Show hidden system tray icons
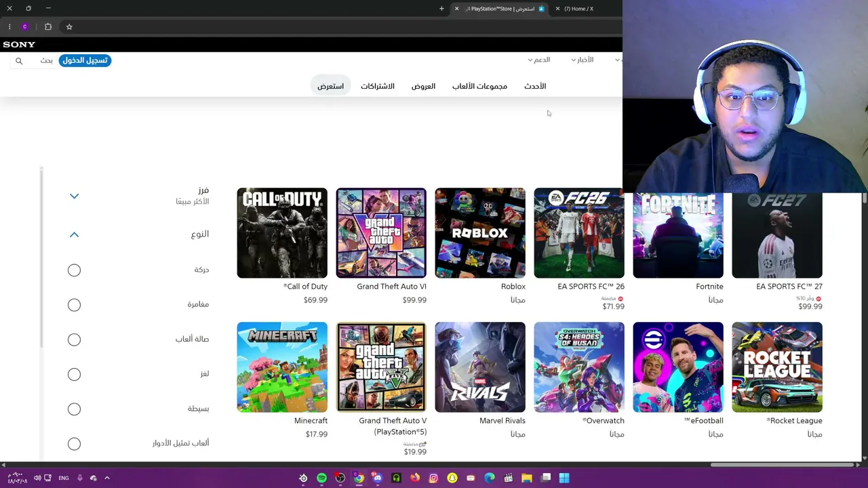 coord(107,478)
